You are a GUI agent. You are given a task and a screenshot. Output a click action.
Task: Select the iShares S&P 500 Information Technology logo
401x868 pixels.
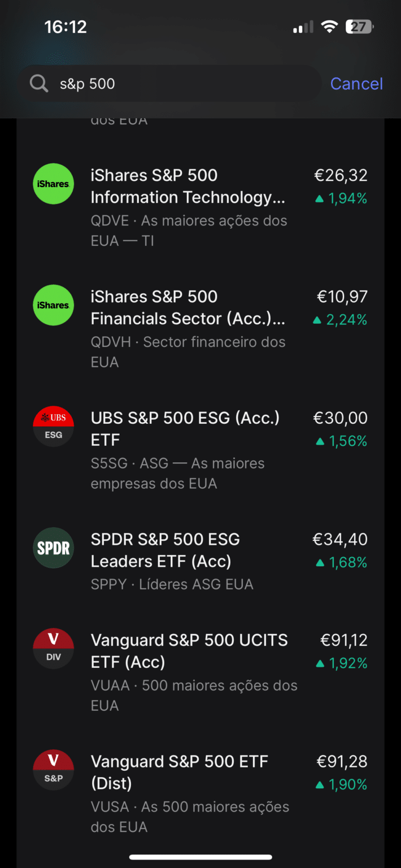pyautogui.click(x=53, y=184)
